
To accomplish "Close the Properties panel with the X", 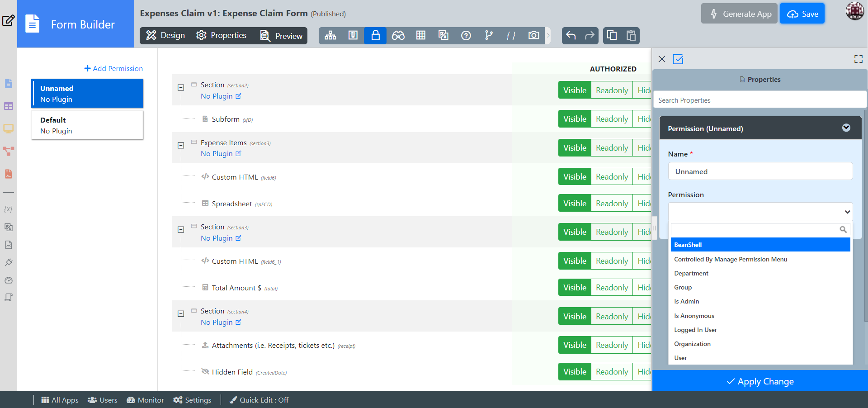I will [x=662, y=59].
